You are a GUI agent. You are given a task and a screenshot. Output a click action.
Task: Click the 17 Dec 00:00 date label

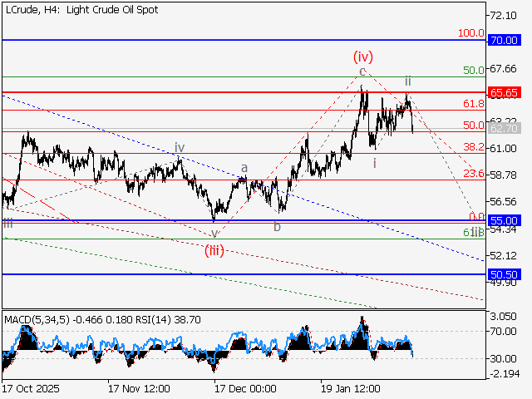coord(244,388)
